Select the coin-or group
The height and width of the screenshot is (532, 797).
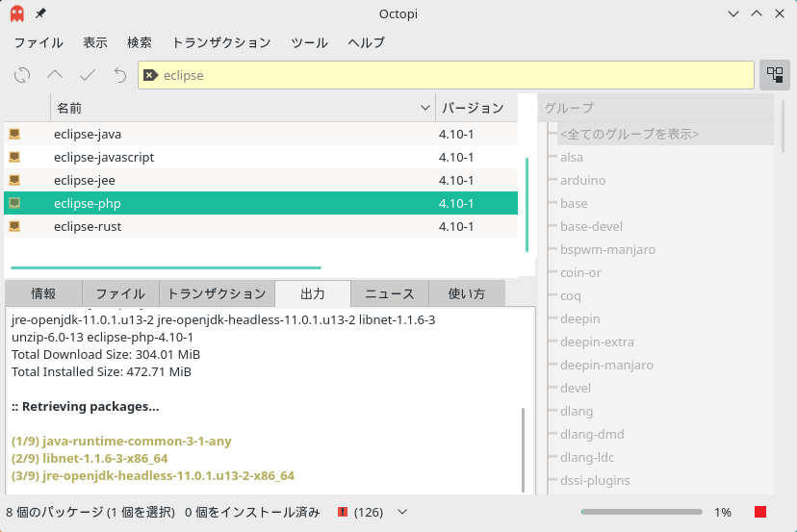[x=580, y=272]
